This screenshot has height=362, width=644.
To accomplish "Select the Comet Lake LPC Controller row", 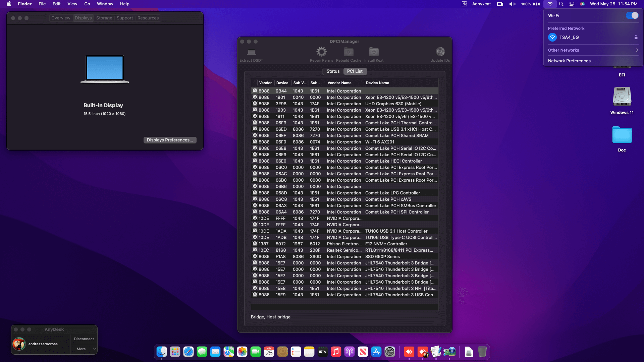I will 345,193.
